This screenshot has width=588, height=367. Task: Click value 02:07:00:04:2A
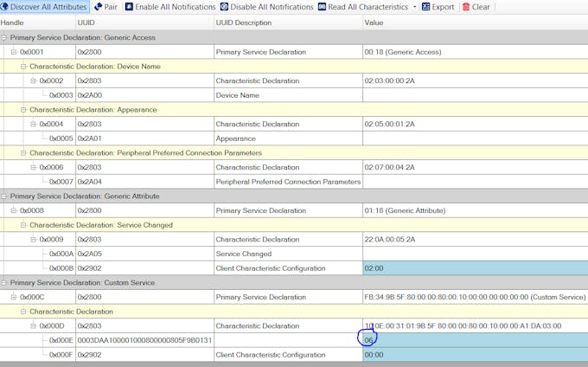390,167
